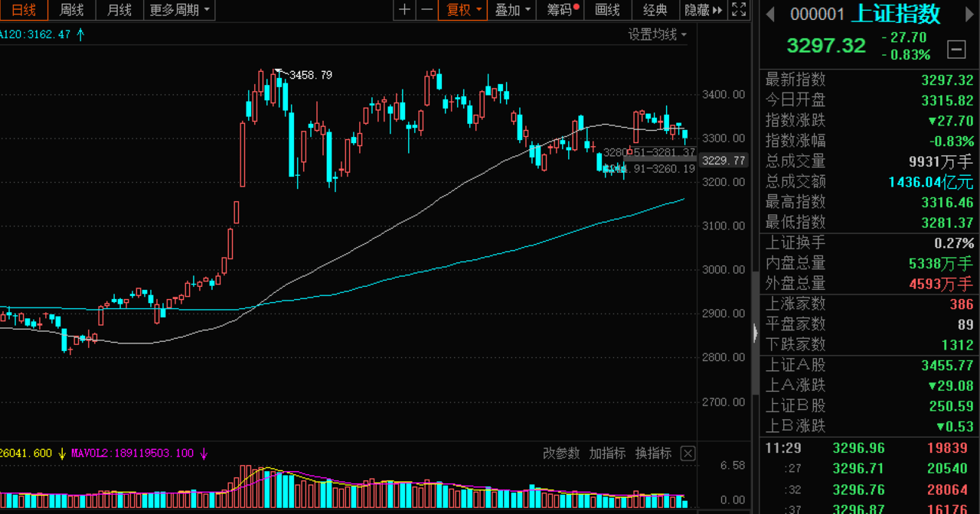Image resolution: width=980 pixels, height=514 pixels.
Task: Click the 最高指数 value 3316.46
Action: point(947,203)
